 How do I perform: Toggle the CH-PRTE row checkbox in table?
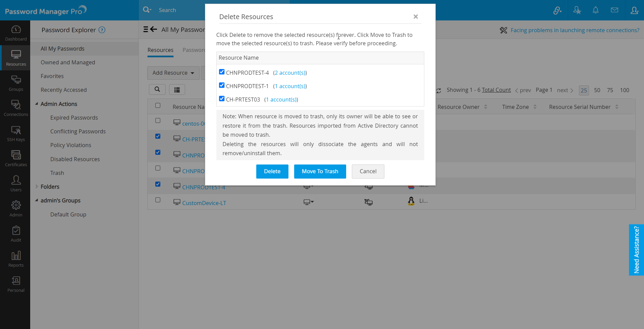pos(158,136)
